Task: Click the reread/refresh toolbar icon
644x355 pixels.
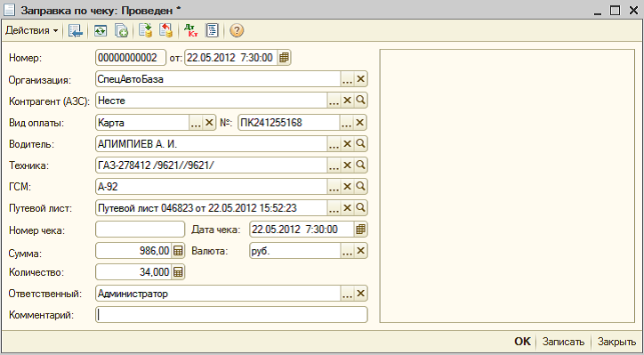Action: coord(101,30)
